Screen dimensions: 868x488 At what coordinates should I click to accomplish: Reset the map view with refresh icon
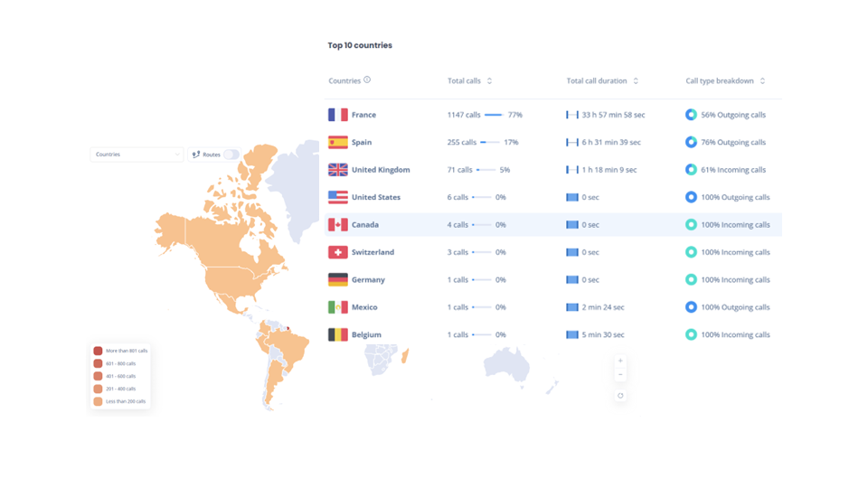pos(620,396)
